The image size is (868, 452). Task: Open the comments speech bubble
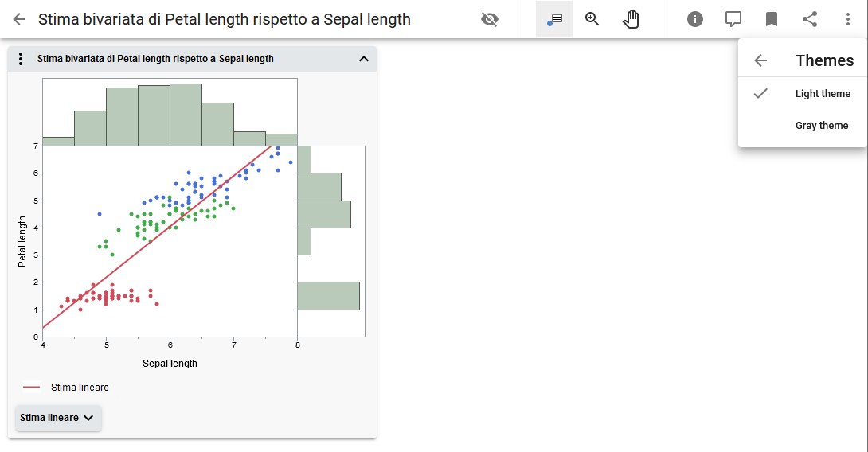733,19
